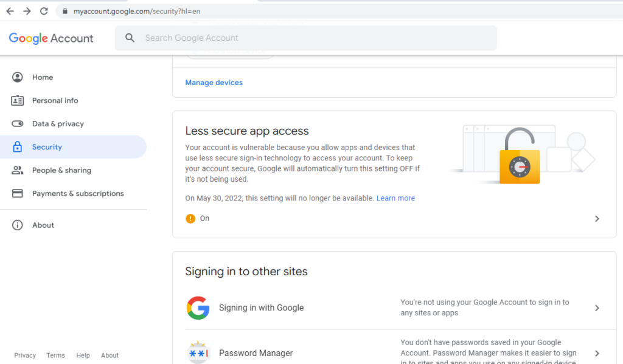The image size is (623, 364).
Task: Reload the page with browser refresh button
Action: click(44, 11)
